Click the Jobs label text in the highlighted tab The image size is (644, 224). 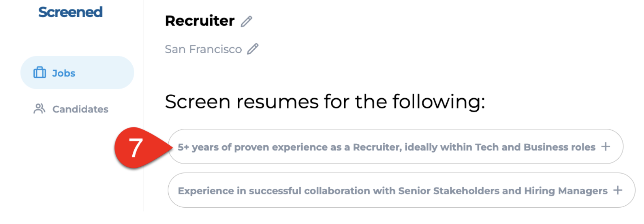[63, 73]
